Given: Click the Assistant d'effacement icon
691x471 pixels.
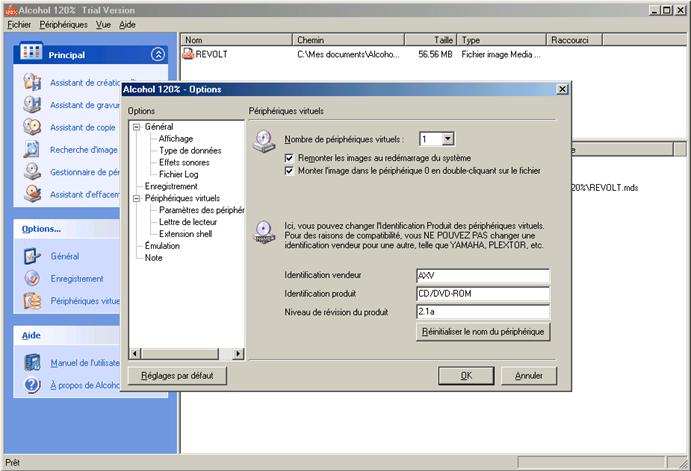Looking at the screenshot, I should tap(32, 194).
